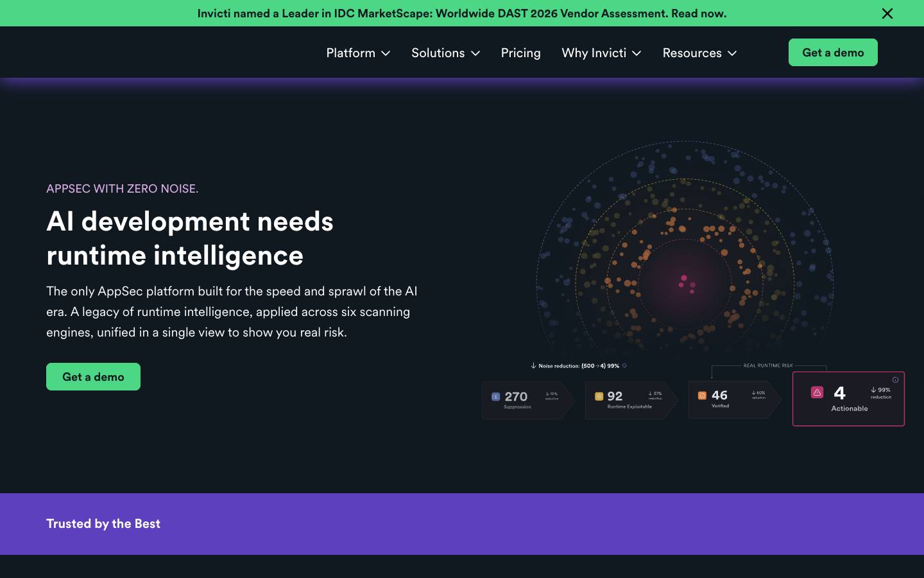The image size is (924, 578).
Task: Click the info icon next to Noise reduction
Action: coord(624,365)
